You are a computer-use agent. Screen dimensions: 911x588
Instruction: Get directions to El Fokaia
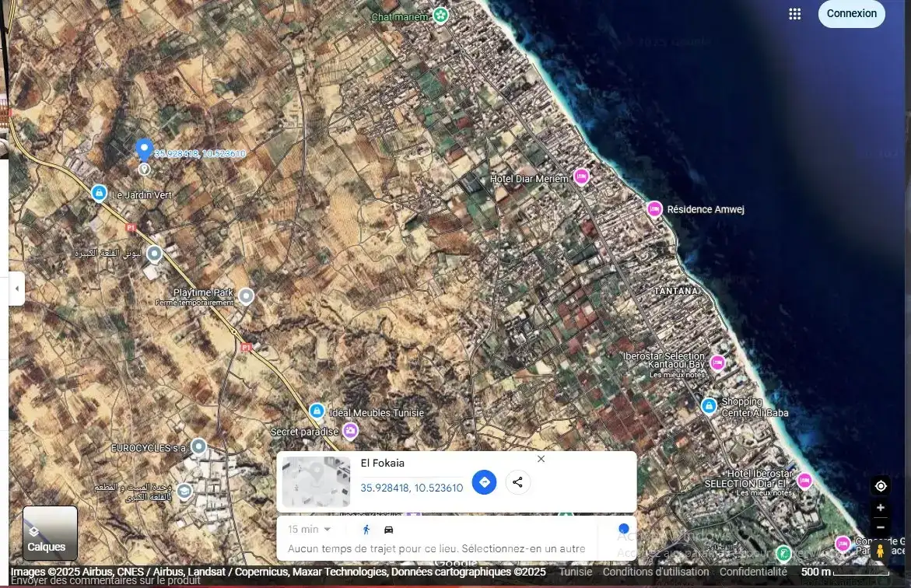point(484,482)
